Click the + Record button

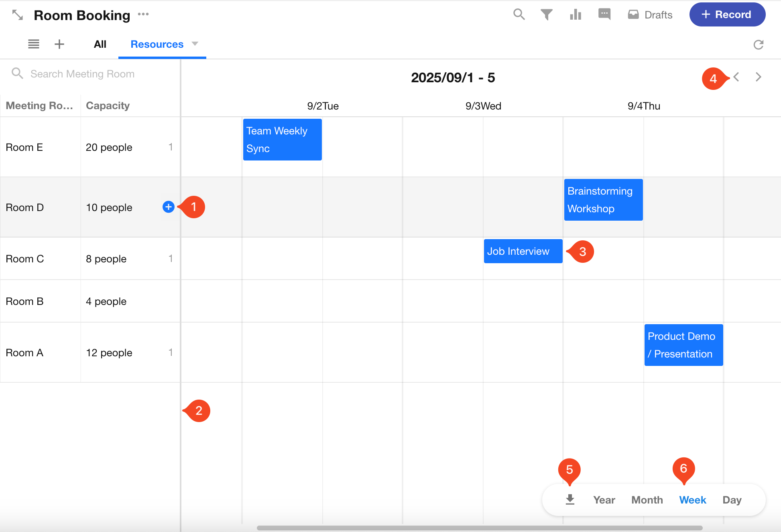727,14
